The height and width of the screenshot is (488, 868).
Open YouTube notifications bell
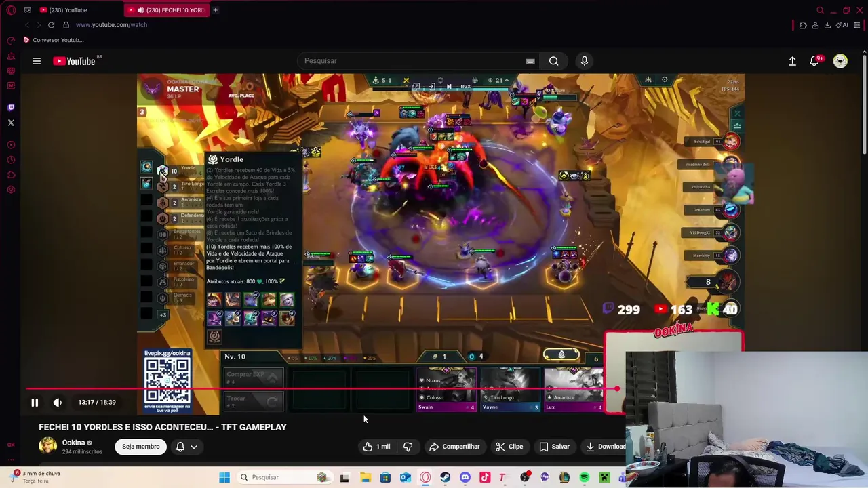(815, 61)
